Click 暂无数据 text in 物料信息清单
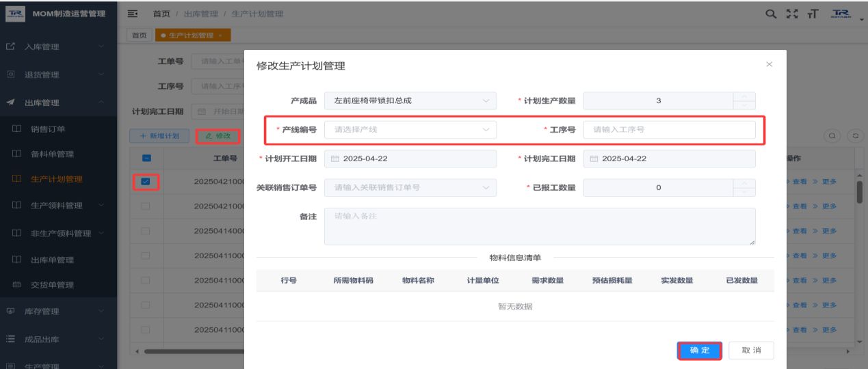 point(515,306)
